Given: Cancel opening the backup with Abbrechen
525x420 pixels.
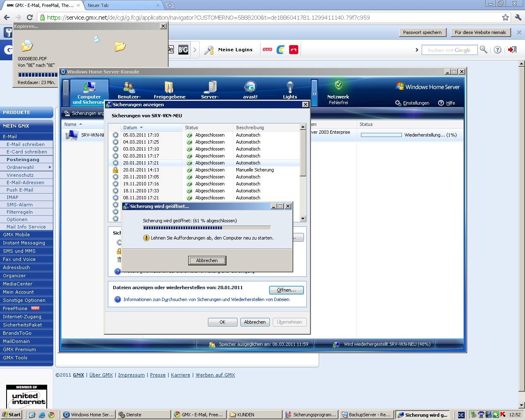Looking at the screenshot, I should 207,260.
